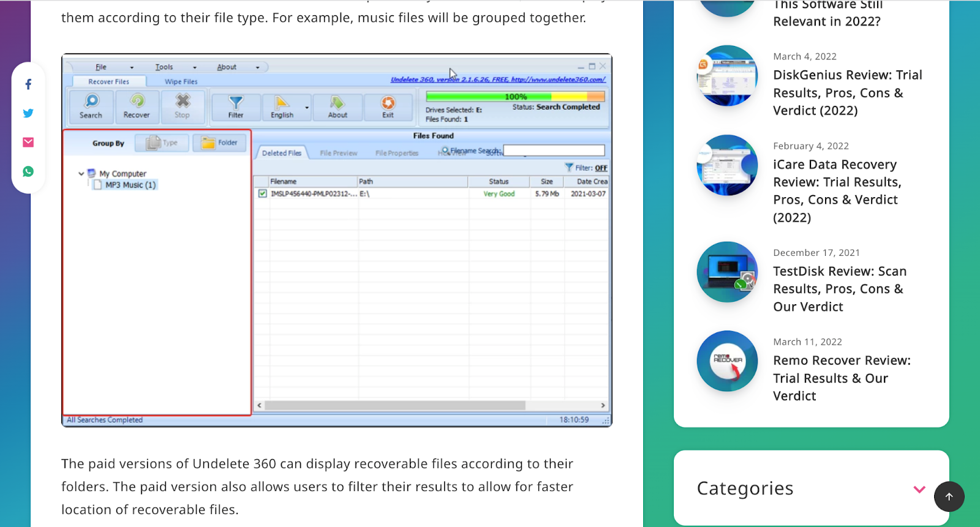The image size is (980, 527).
Task: Click the Exit toolbar button
Action: [388, 107]
